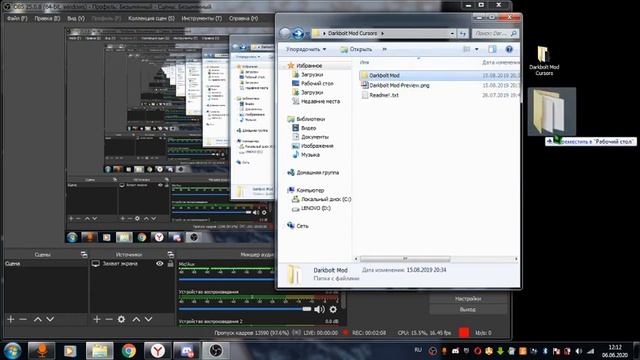Screen dimensions: 640x360
Task: Open the Коллекция сцен menu
Action: [151, 18]
